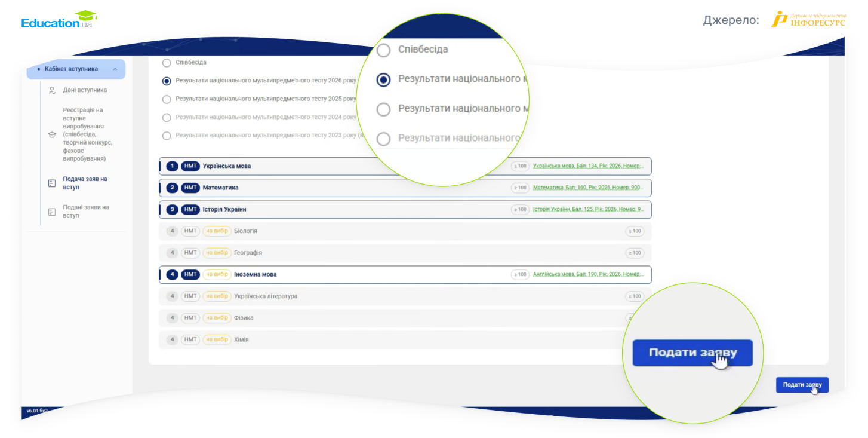
Task: Choose the Біологія optional subject row
Action: tap(405, 231)
